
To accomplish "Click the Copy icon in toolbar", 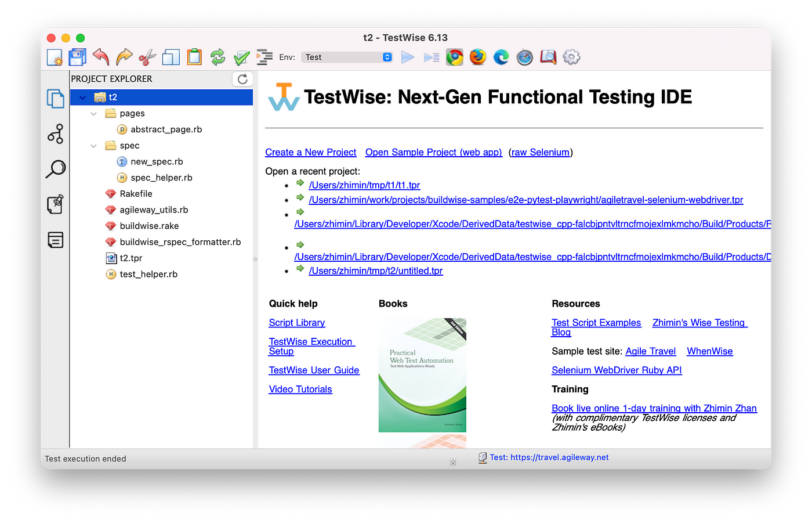I will click(x=171, y=57).
